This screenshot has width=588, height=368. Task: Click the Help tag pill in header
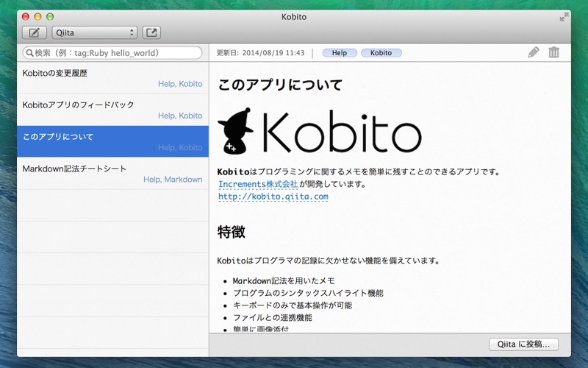point(340,53)
